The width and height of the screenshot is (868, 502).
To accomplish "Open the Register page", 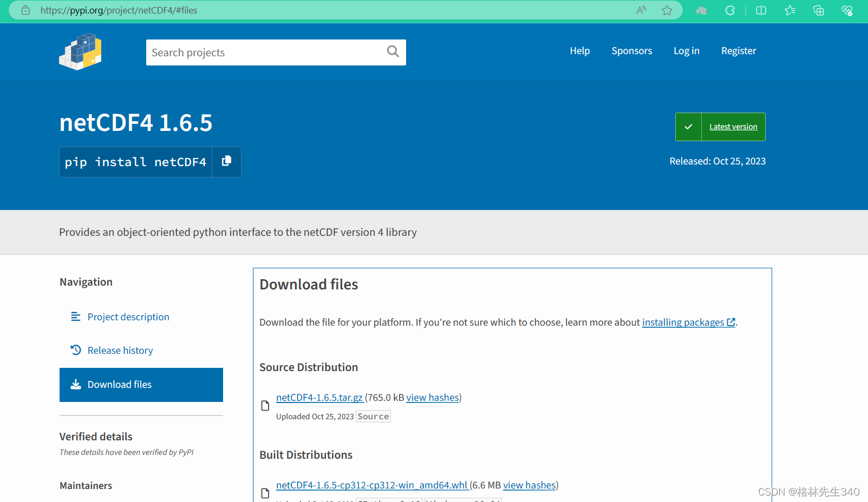I will pos(739,51).
